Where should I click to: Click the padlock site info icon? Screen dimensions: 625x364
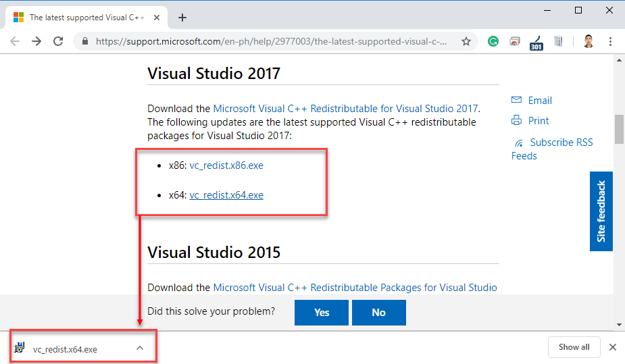(85, 41)
